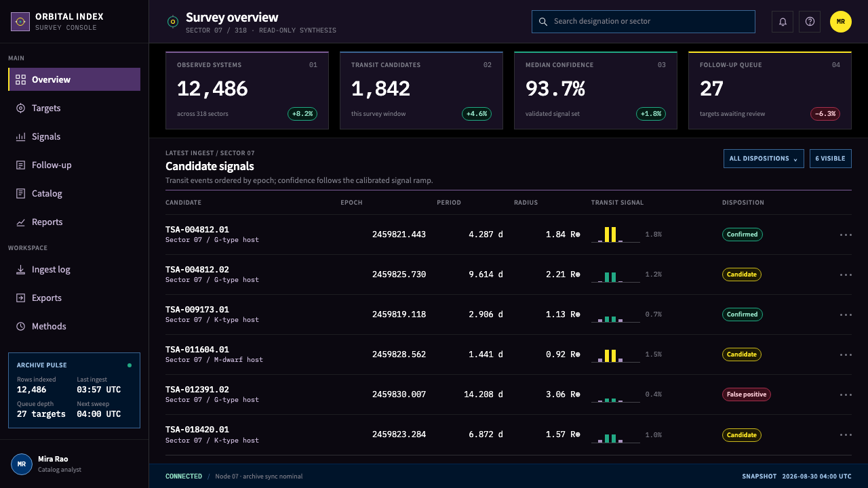
Task: Click the Transit Candidates stat card
Action: click(x=421, y=90)
